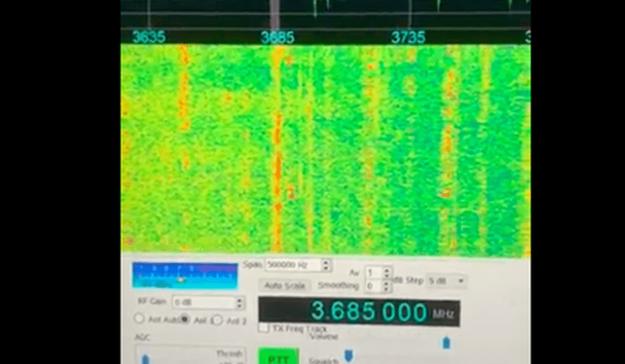Click the Smoothing value stepper arrows
The width and height of the screenshot is (625, 364).
pyautogui.click(x=386, y=286)
